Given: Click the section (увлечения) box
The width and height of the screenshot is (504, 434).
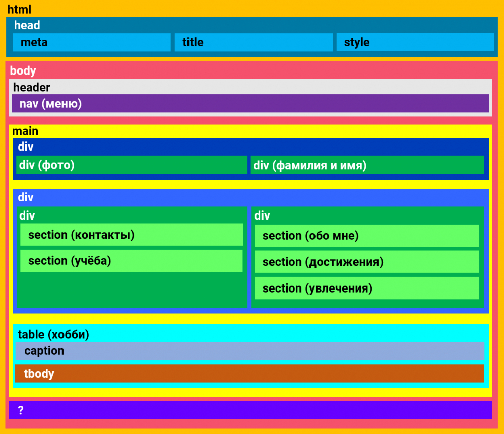Looking at the screenshot, I should click(367, 288).
